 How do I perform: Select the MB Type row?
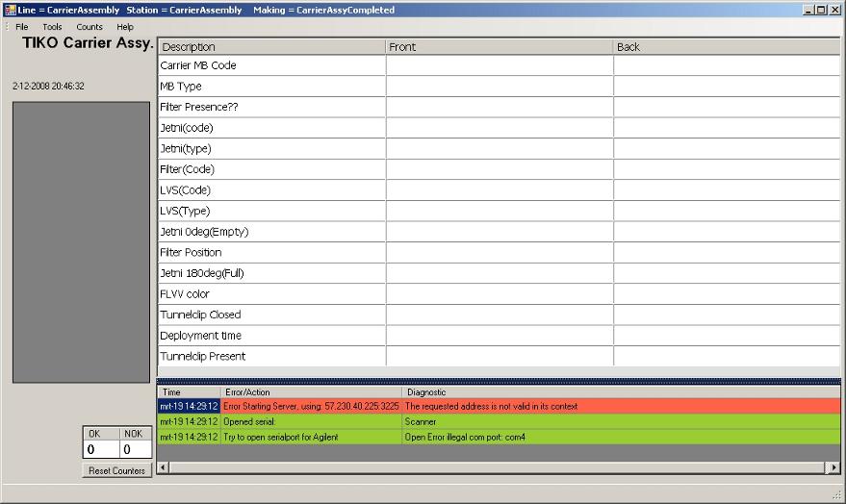click(x=500, y=87)
